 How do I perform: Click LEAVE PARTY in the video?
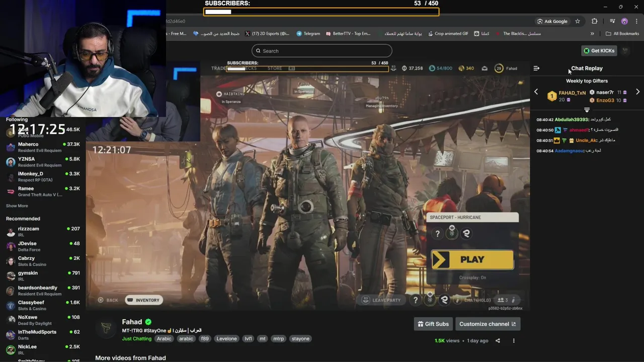[x=382, y=300]
